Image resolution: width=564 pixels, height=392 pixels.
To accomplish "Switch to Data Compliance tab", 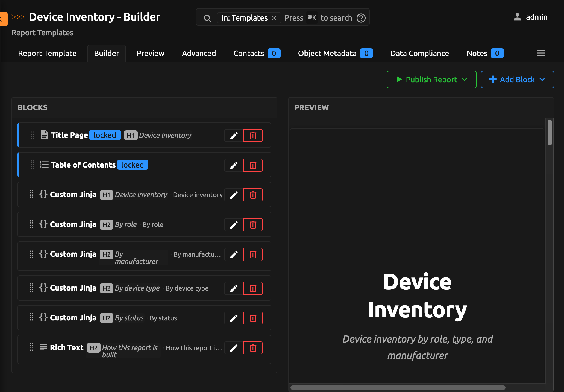I will tap(419, 53).
